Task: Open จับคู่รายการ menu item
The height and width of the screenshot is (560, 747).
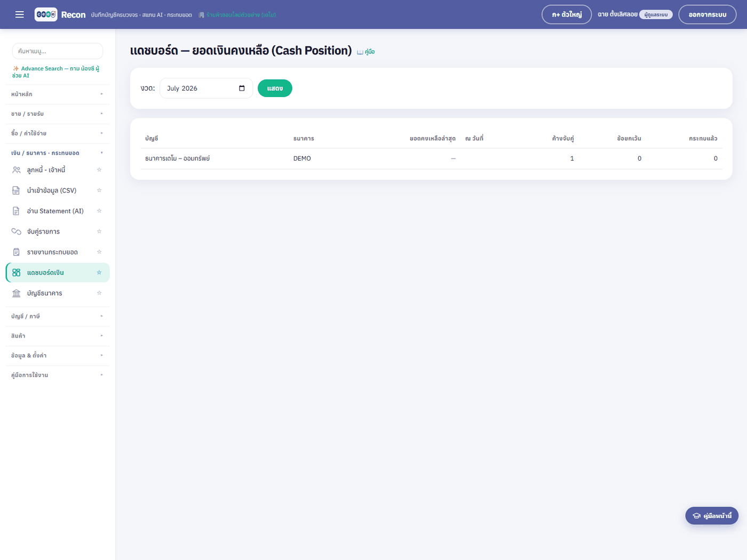Action: coord(58,231)
